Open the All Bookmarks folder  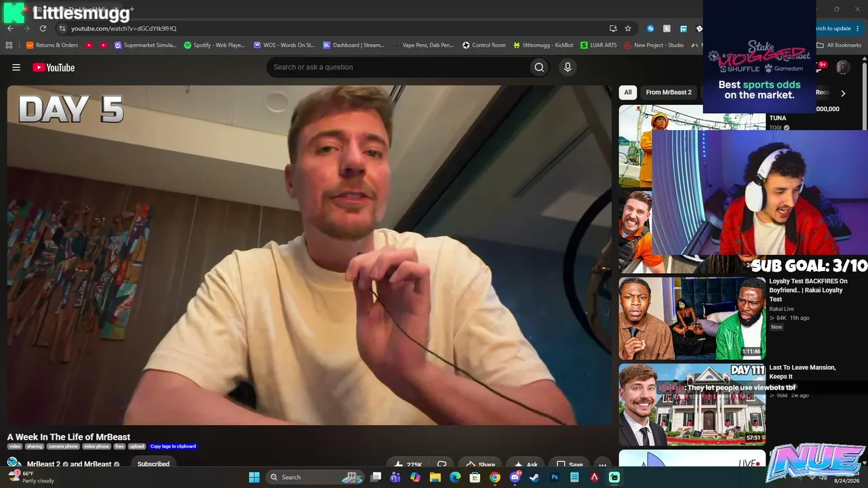tap(839, 45)
